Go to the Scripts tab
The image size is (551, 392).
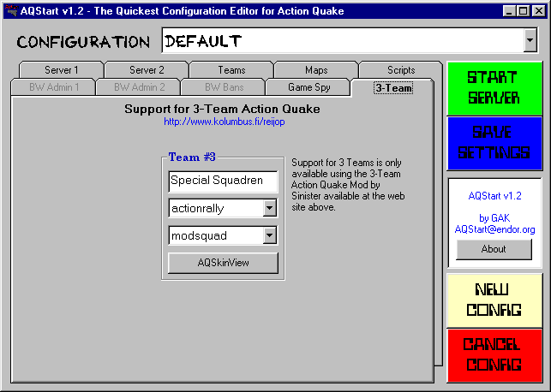pos(401,70)
